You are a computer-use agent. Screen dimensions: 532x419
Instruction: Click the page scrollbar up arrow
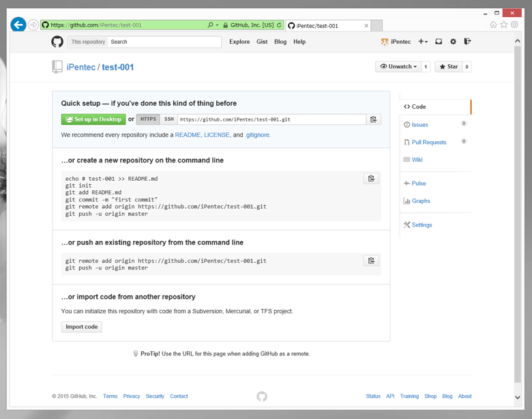coord(518,41)
